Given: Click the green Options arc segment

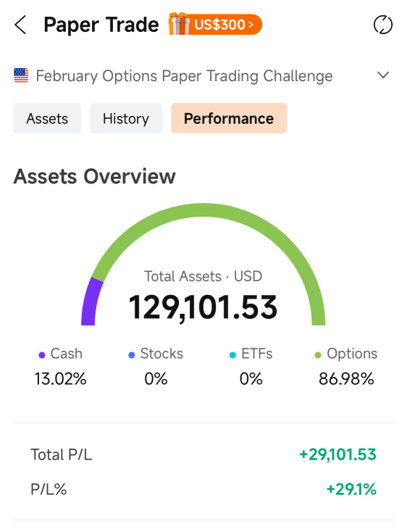Looking at the screenshot, I should [x=204, y=209].
